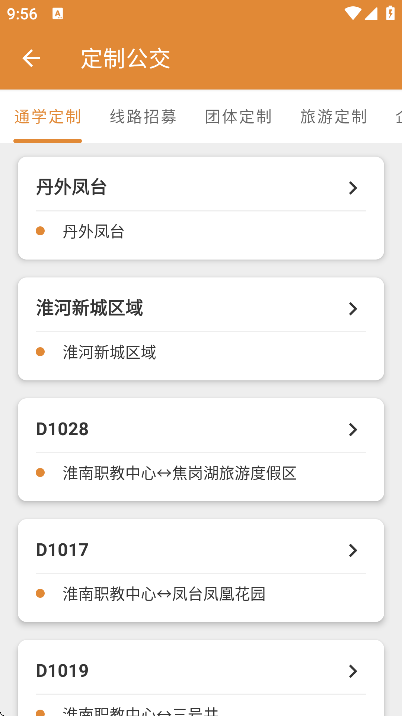Tap the back arrow in the header
This screenshot has width=402, height=716.
pyautogui.click(x=31, y=58)
